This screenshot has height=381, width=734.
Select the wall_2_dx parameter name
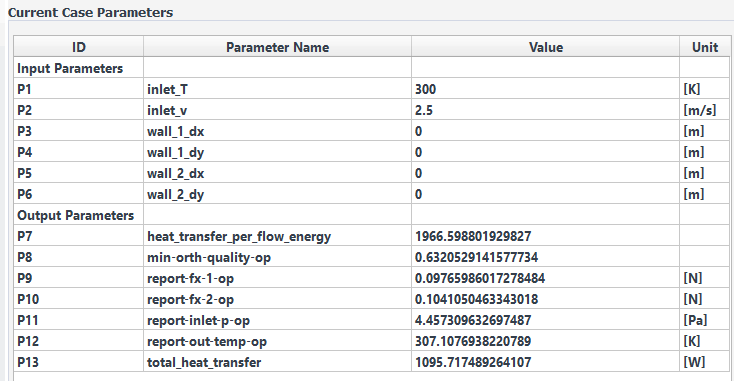(x=277, y=173)
